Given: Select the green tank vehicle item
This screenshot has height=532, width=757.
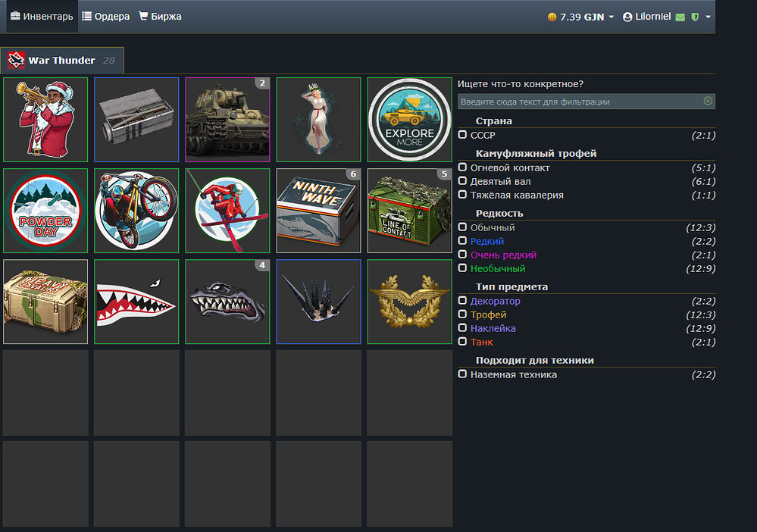Looking at the screenshot, I should [227, 120].
